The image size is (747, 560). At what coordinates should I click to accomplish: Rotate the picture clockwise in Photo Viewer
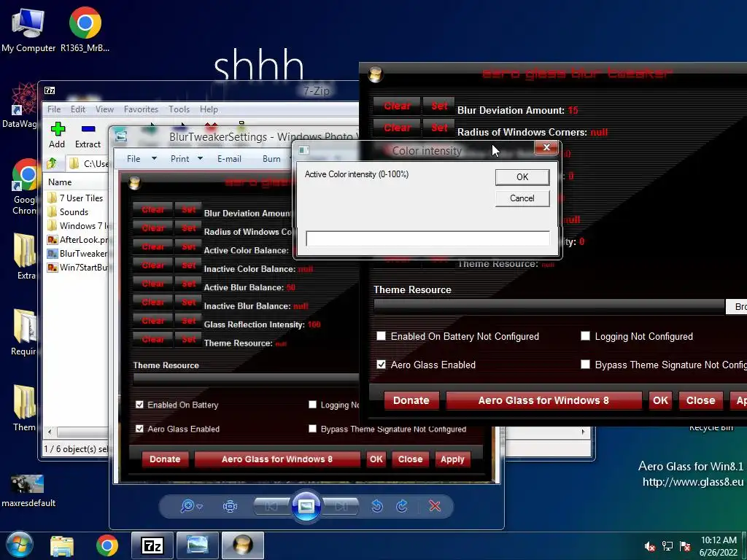pos(402,506)
